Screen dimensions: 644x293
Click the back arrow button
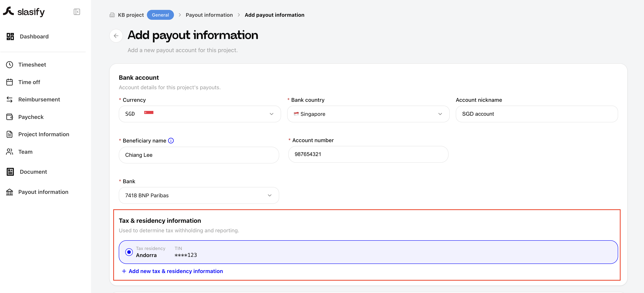(116, 36)
